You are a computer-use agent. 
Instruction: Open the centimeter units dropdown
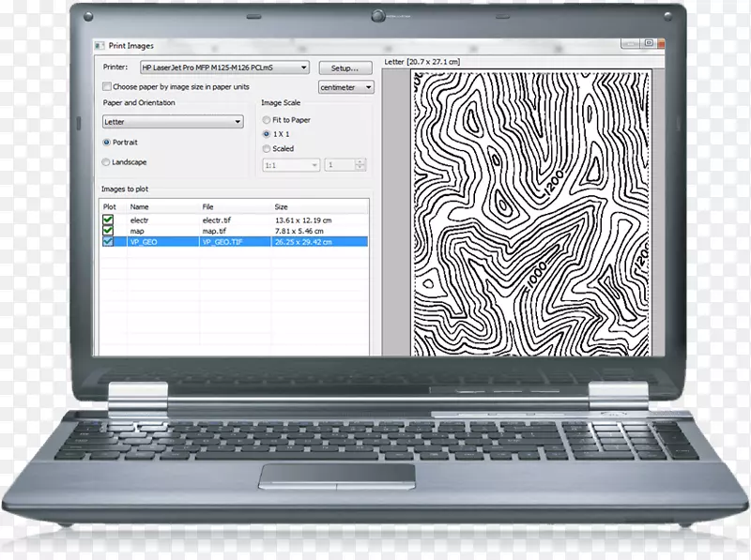coord(345,87)
